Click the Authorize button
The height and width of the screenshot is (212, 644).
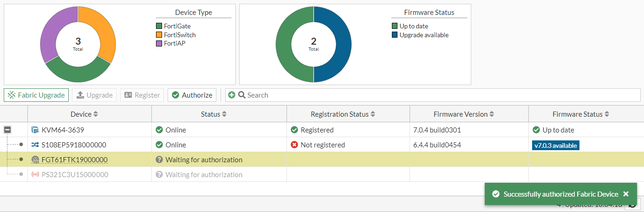tap(192, 95)
